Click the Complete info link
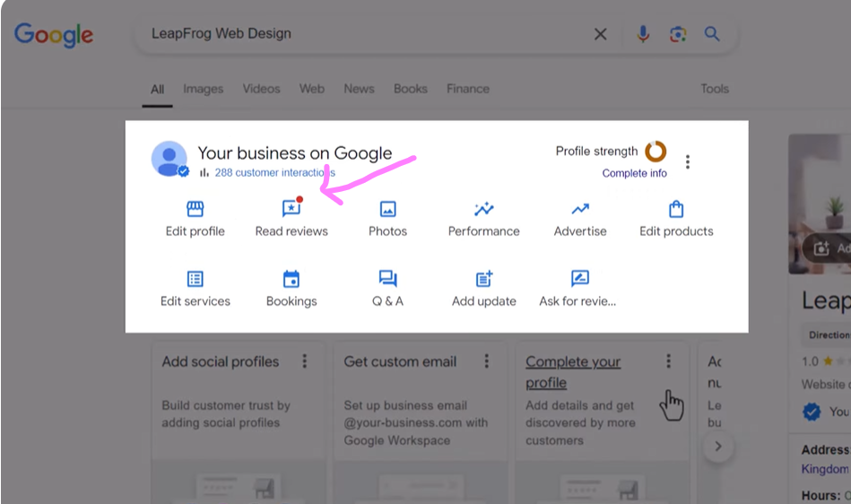This screenshot has height=504, width=851. click(x=634, y=173)
